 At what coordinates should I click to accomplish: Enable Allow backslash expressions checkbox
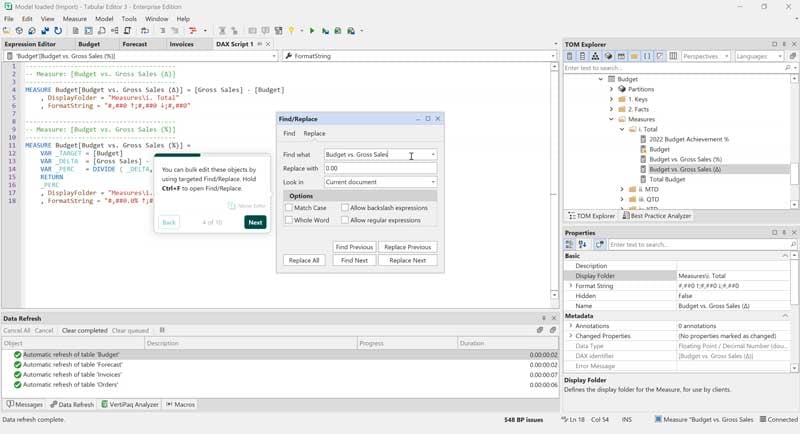tap(345, 208)
